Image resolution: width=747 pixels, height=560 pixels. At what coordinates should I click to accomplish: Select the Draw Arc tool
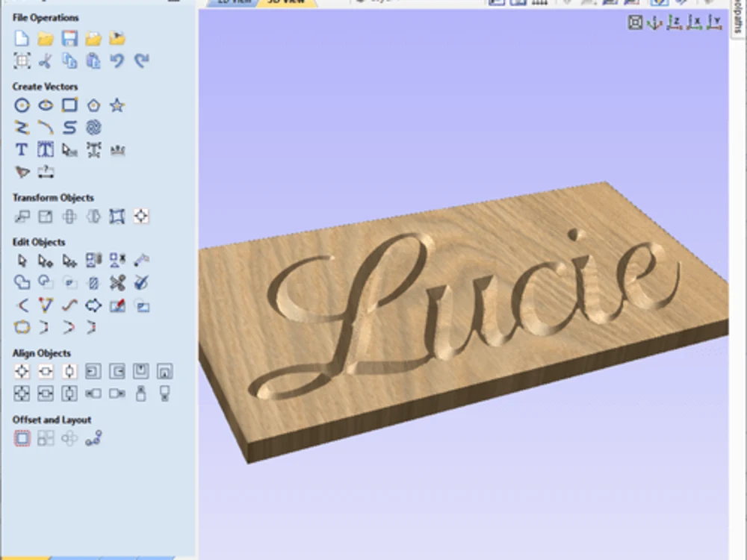click(46, 128)
